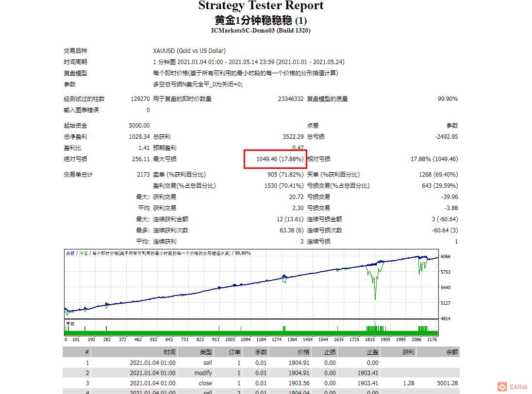Click the gross profit value 3522.29

[293, 137]
